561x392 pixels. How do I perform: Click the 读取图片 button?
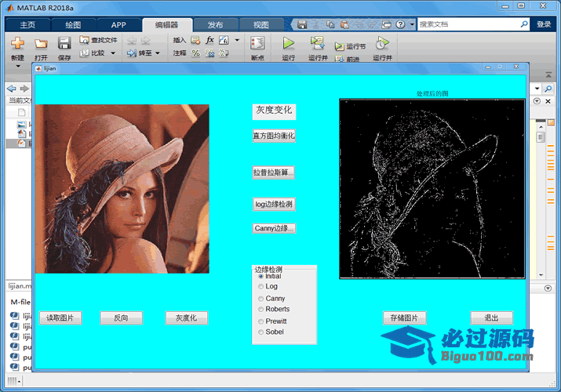pos(60,318)
